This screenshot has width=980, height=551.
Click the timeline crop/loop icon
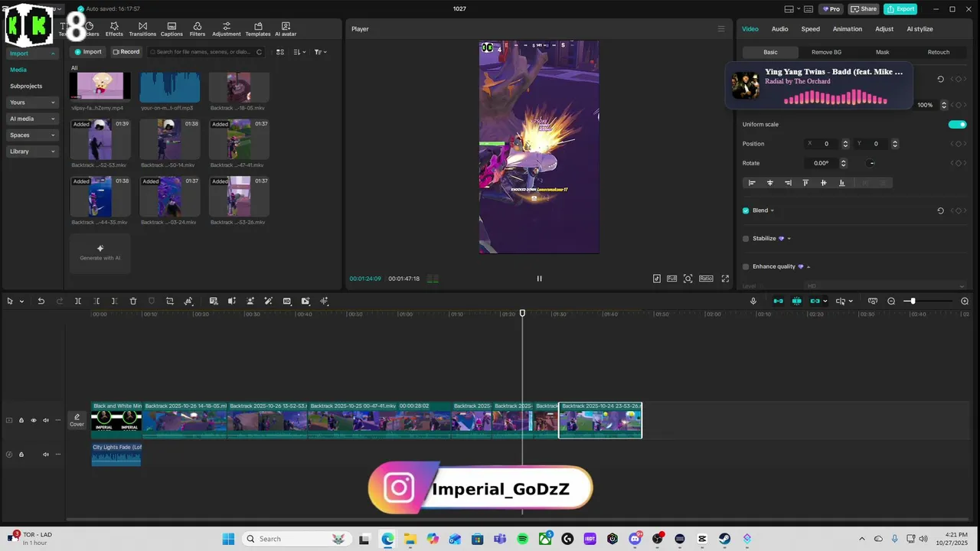170,302
